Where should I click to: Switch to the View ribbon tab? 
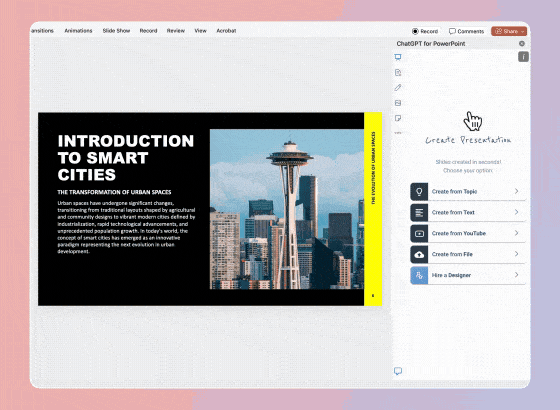200,31
